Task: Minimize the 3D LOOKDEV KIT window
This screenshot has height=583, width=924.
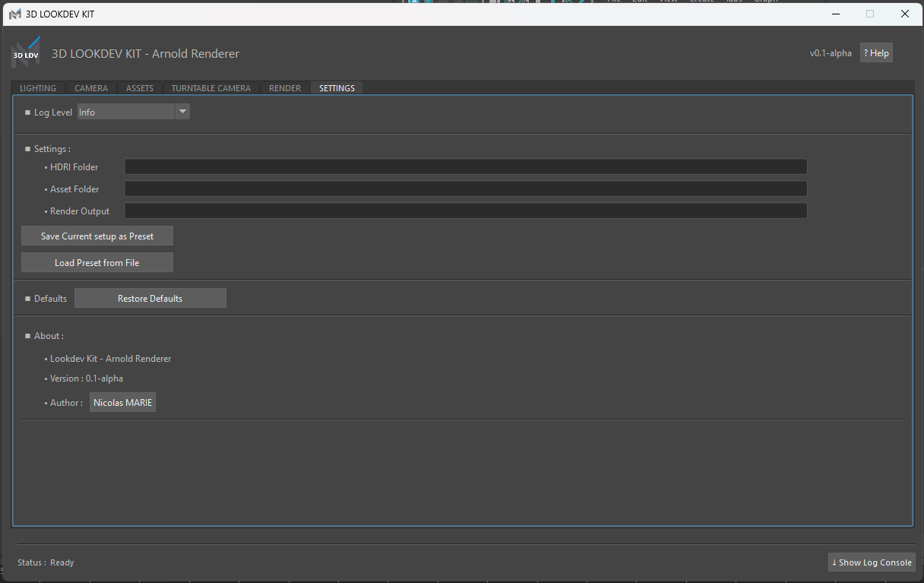Action: click(x=835, y=14)
